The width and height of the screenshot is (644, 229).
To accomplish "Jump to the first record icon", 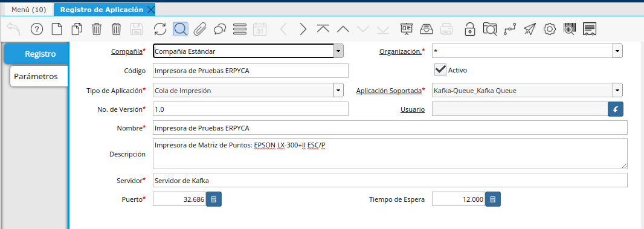I will [323, 28].
